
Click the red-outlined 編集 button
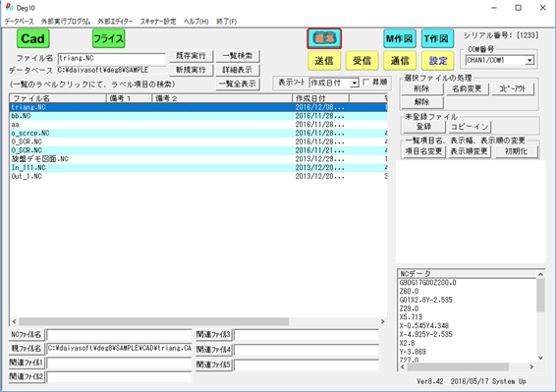[x=324, y=38]
